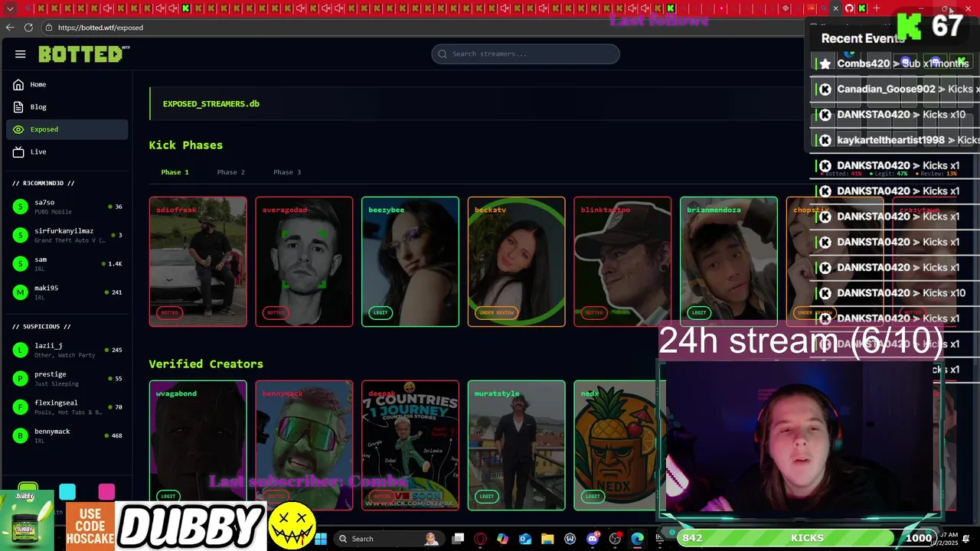Viewport: 980px width, 551px height.
Task: Select Exposed in the sidebar
Action: (x=67, y=129)
